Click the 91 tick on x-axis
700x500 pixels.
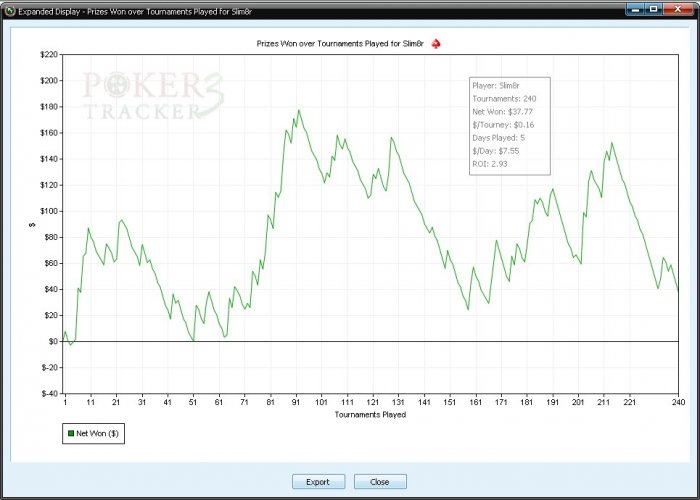coord(296,402)
